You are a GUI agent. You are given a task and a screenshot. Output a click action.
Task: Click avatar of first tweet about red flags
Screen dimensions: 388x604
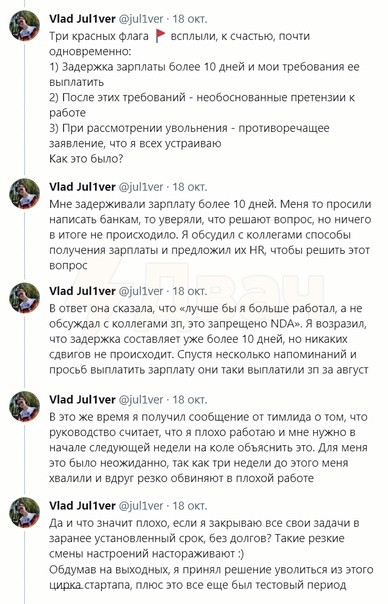click(24, 25)
